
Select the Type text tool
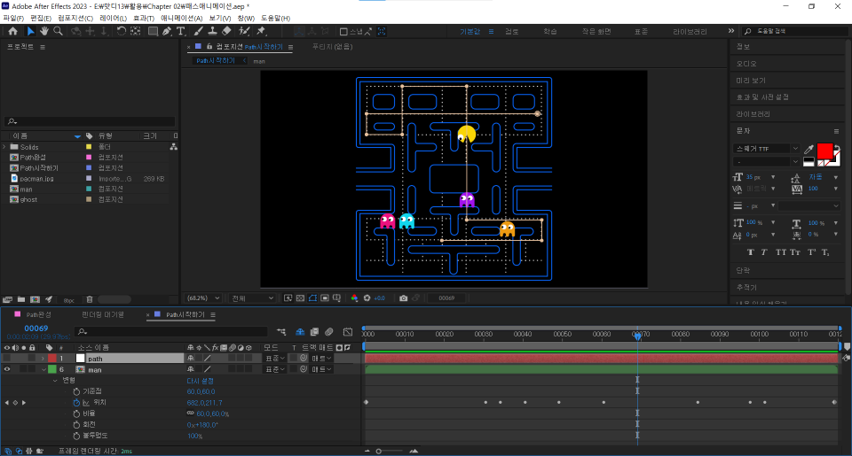[x=180, y=32]
